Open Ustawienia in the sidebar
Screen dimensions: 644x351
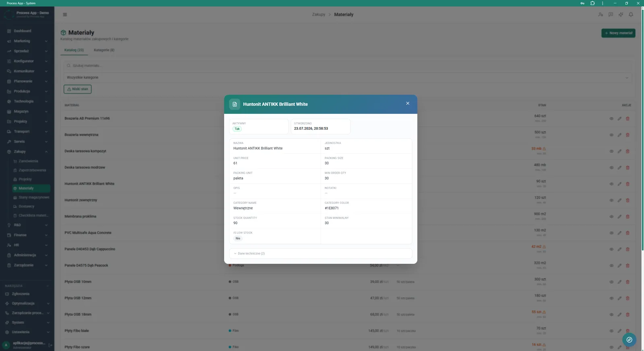(x=21, y=332)
